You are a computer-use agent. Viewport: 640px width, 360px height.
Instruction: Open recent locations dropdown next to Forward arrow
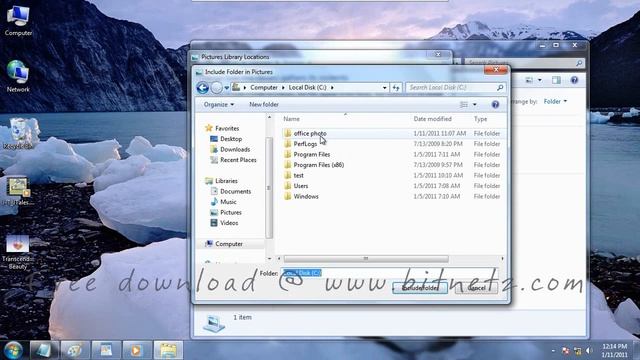point(227,88)
